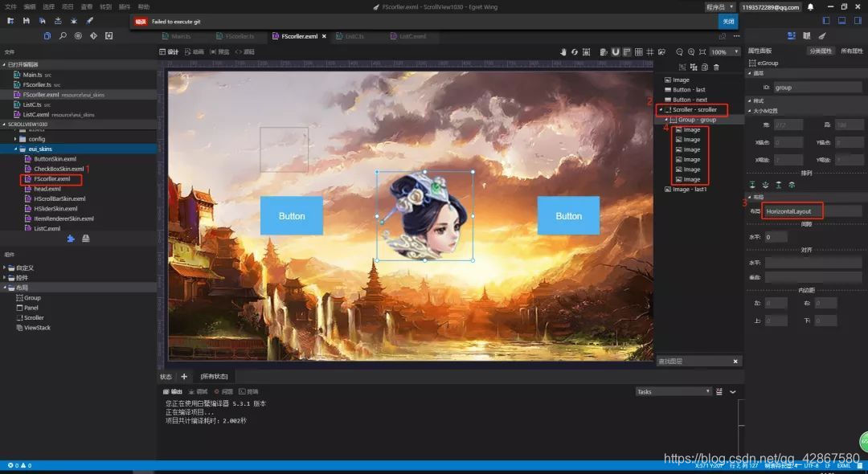Image resolution: width=868 pixels, height=474 pixels.
Task: Select the hand pan tool
Action: coord(563,52)
